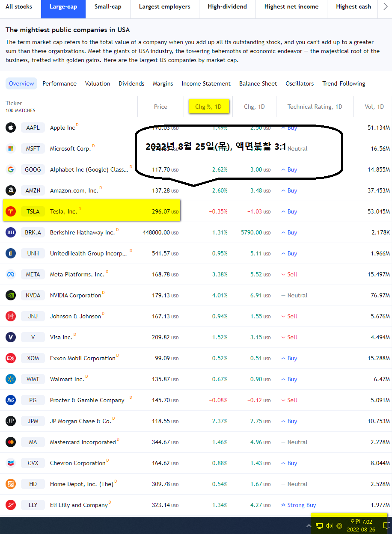Open the NVIDIA Corporation company link

coord(75,295)
